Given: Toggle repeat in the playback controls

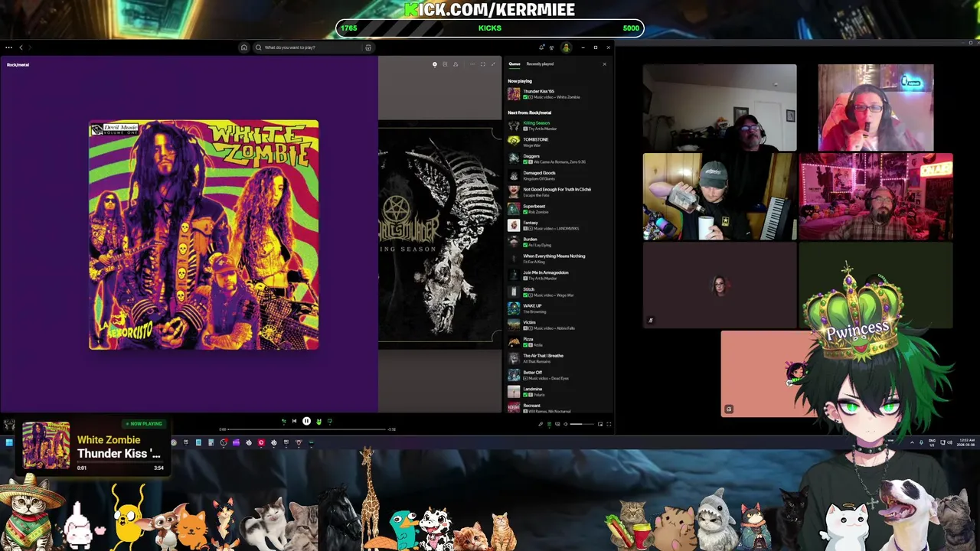Looking at the screenshot, I should click(330, 421).
